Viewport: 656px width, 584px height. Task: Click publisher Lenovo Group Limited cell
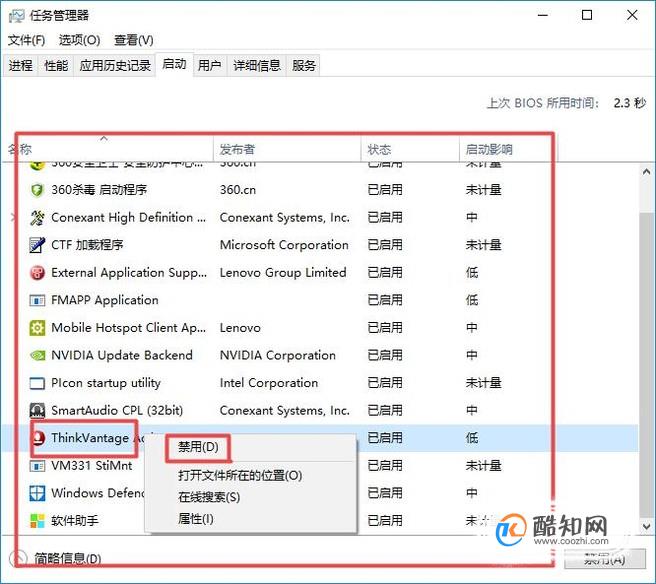tap(283, 273)
